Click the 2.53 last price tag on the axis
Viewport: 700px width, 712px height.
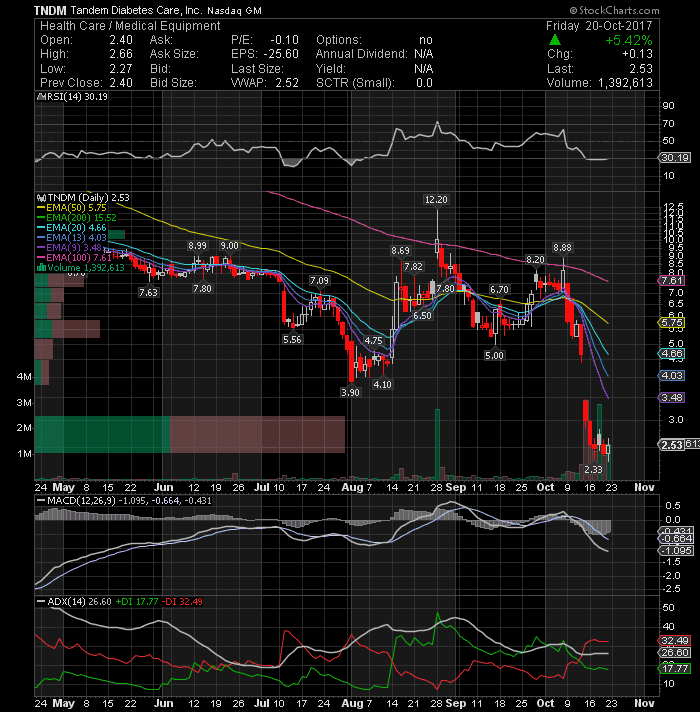(671, 445)
